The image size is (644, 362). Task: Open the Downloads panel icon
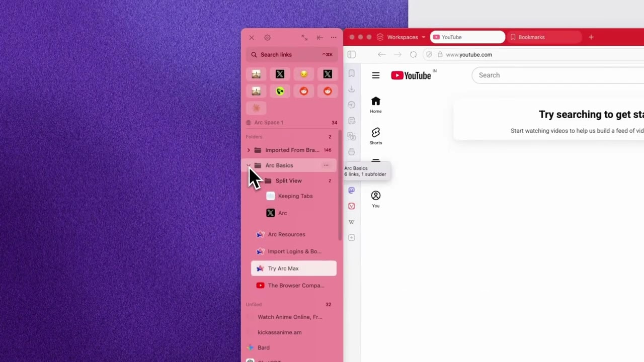(352, 89)
